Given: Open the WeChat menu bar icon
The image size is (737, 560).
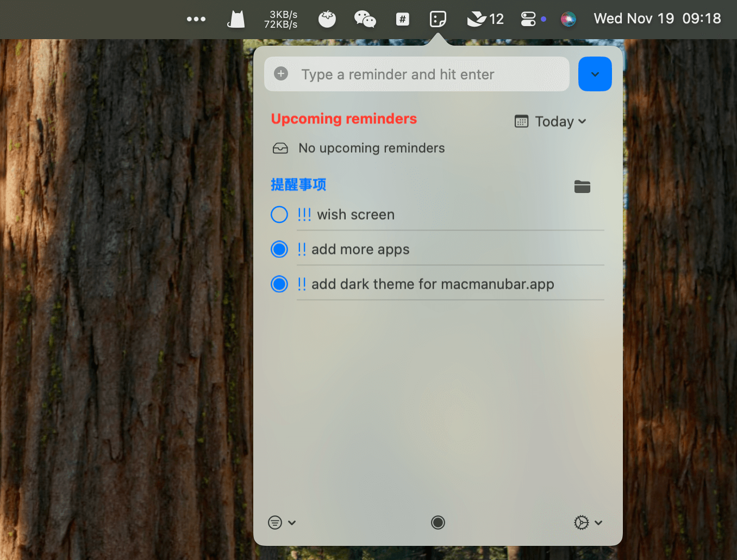Looking at the screenshot, I should pyautogui.click(x=365, y=19).
